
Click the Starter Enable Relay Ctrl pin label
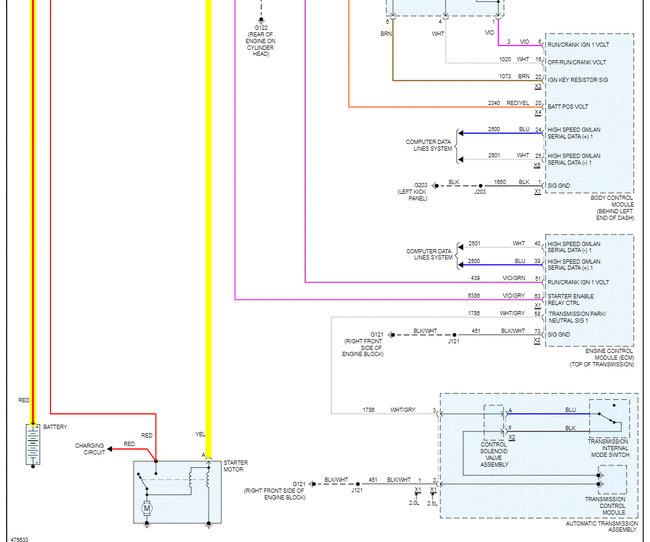(x=570, y=299)
